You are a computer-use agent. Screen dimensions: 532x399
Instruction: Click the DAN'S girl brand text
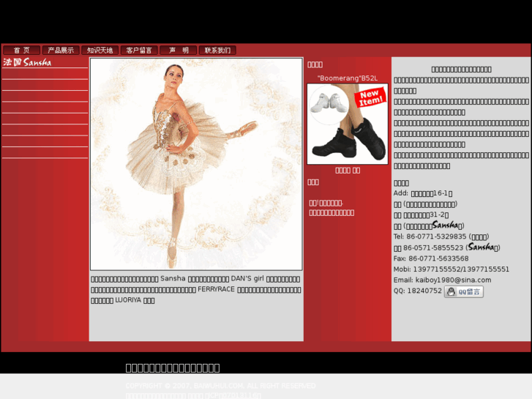[247, 278]
